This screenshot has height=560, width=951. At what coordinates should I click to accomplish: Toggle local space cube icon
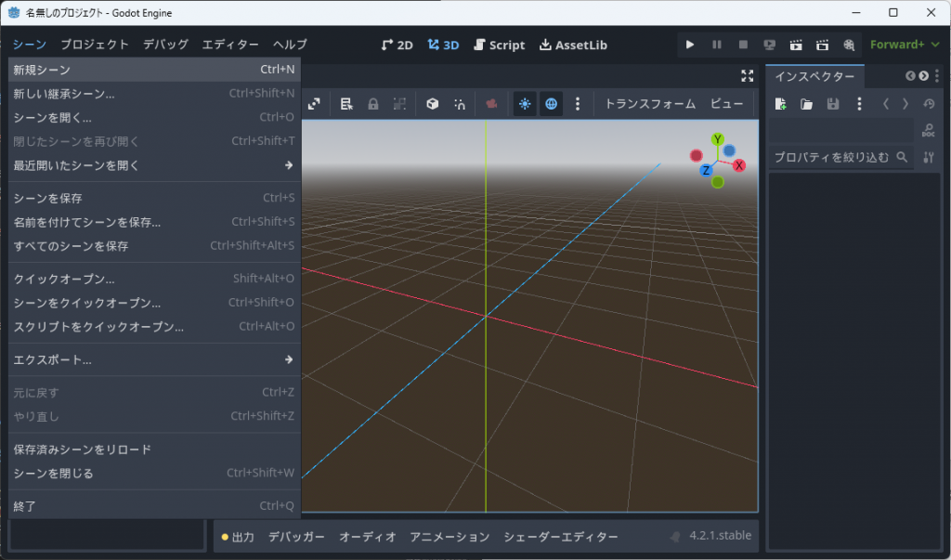(432, 104)
